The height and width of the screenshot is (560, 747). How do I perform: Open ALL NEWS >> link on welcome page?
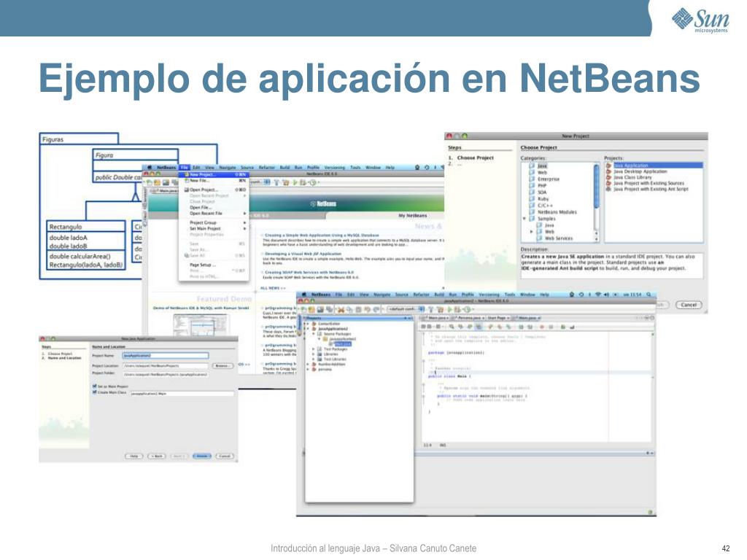(x=273, y=288)
